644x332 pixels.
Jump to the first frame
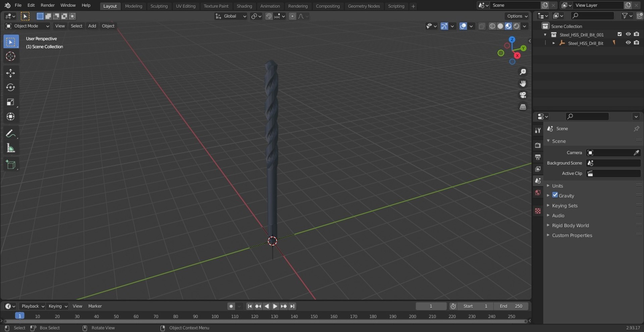250,306
